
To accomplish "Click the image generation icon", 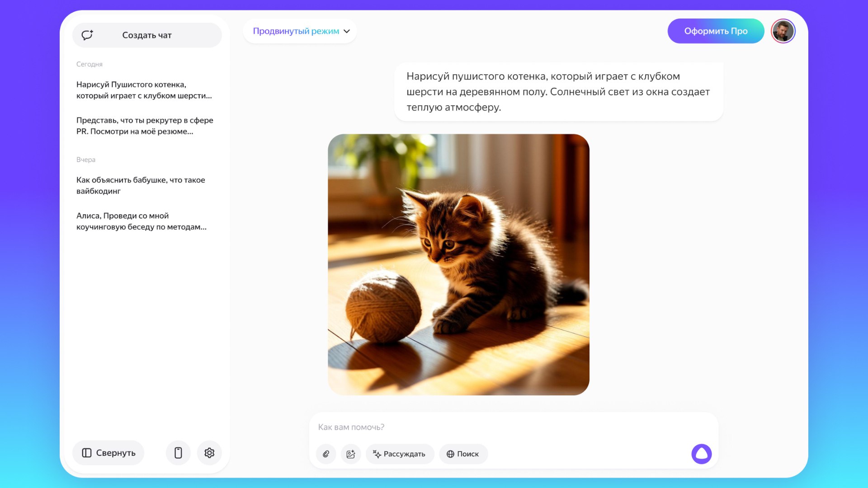I will pyautogui.click(x=351, y=454).
